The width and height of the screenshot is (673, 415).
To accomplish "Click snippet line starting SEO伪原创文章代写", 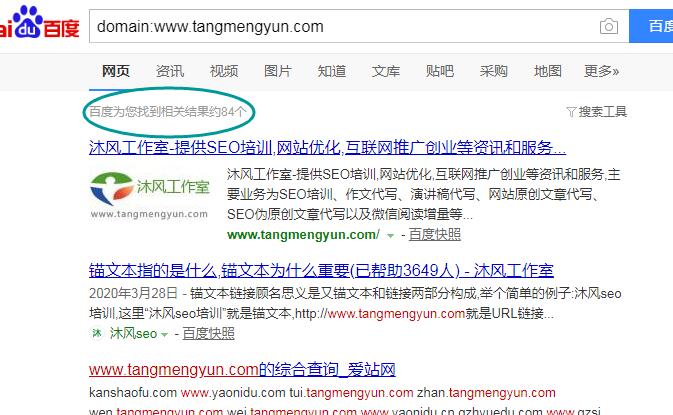I will point(350,214).
